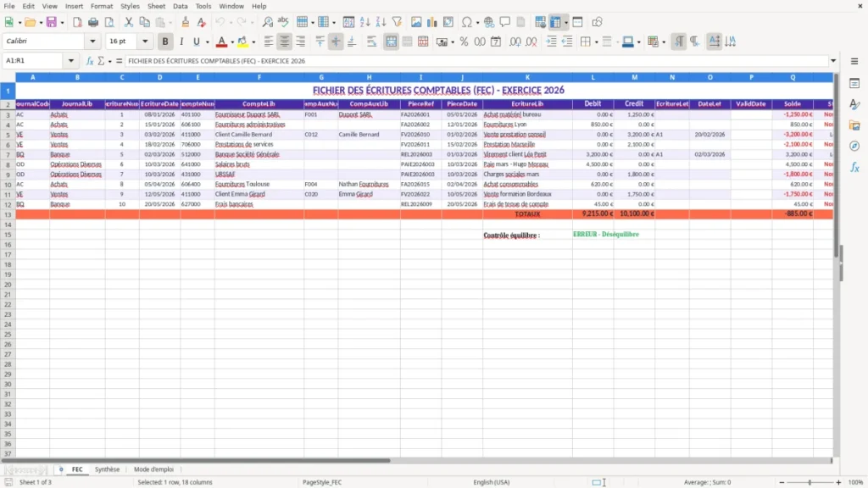Click the zoom out minus button

click(782, 482)
